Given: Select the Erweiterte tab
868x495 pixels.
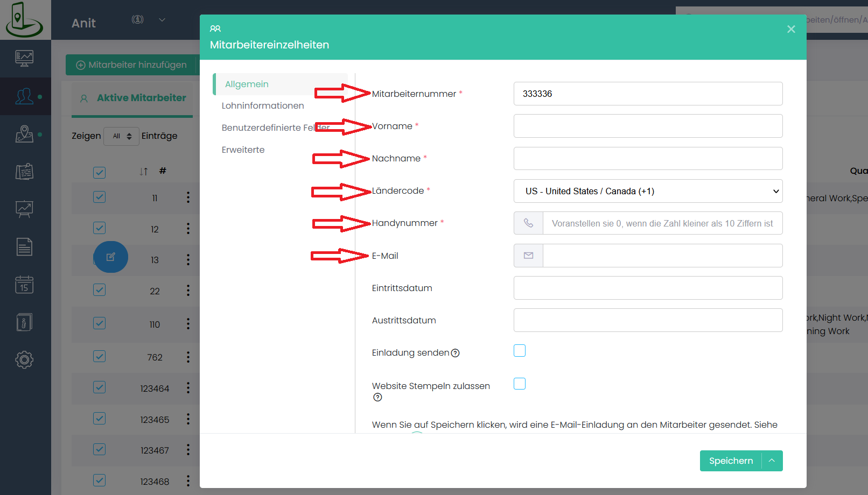Looking at the screenshot, I should coord(243,150).
